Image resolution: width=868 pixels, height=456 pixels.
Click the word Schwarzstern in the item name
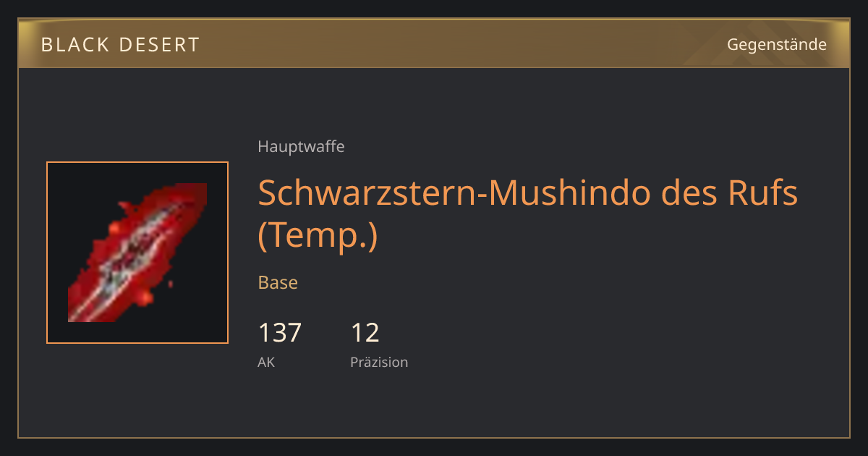point(367,193)
